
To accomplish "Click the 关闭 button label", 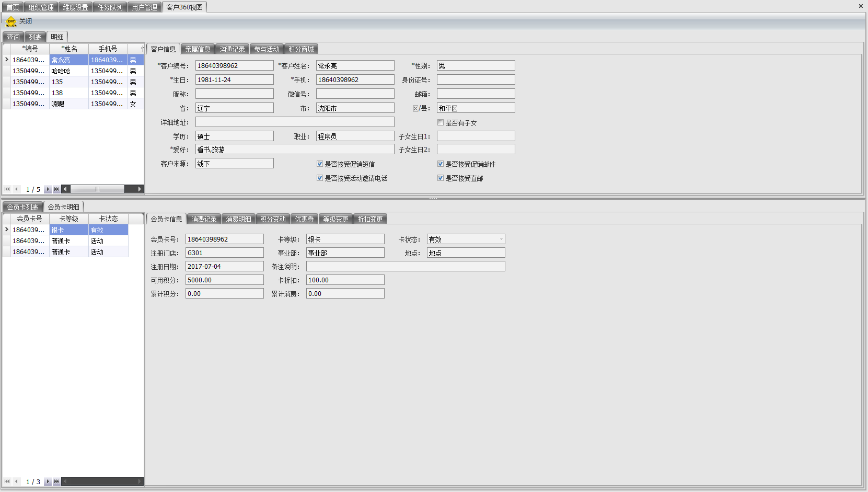I will click(26, 21).
